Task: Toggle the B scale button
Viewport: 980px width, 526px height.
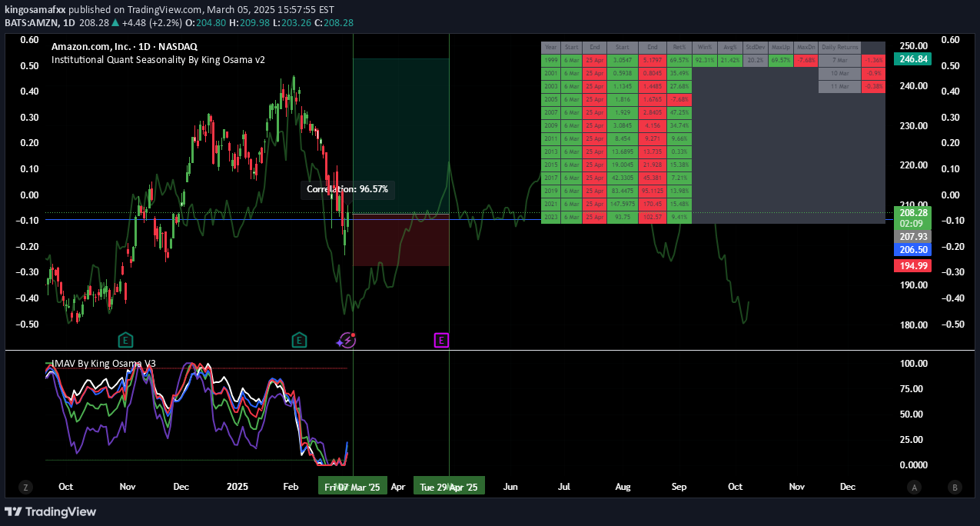Action: [x=955, y=487]
